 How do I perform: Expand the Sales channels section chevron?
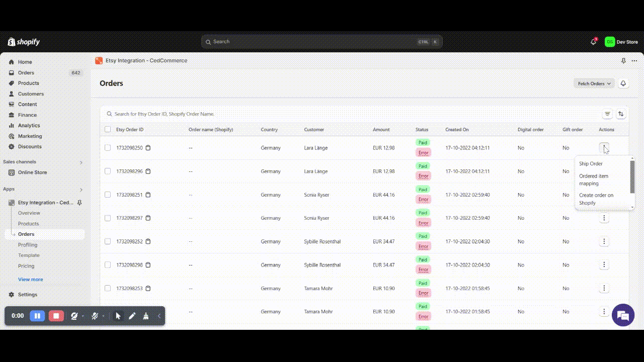(x=81, y=162)
